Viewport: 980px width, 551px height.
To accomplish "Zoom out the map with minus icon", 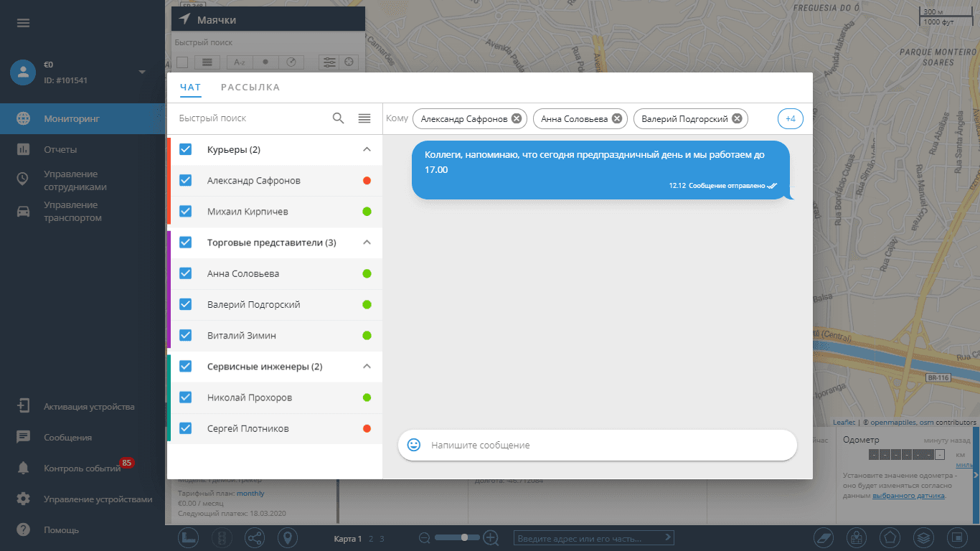I will pos(425,537).
